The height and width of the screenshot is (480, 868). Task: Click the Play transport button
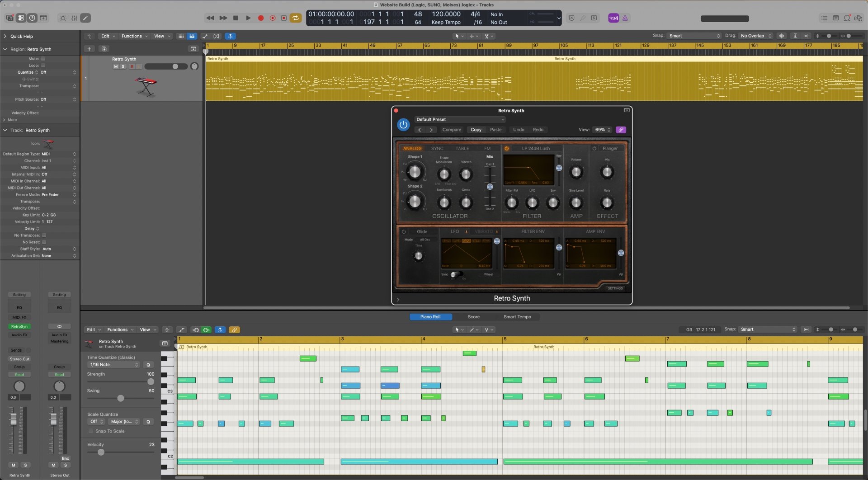[248, 18]
